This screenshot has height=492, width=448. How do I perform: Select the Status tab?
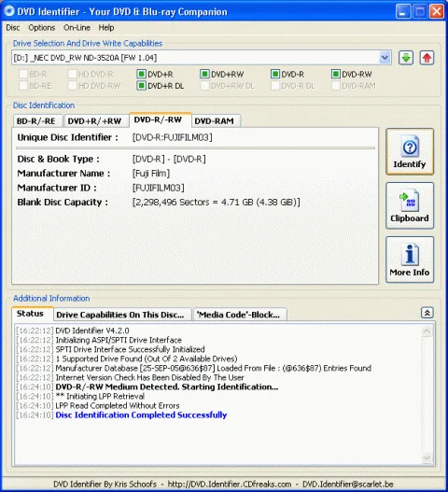(33, 314)
